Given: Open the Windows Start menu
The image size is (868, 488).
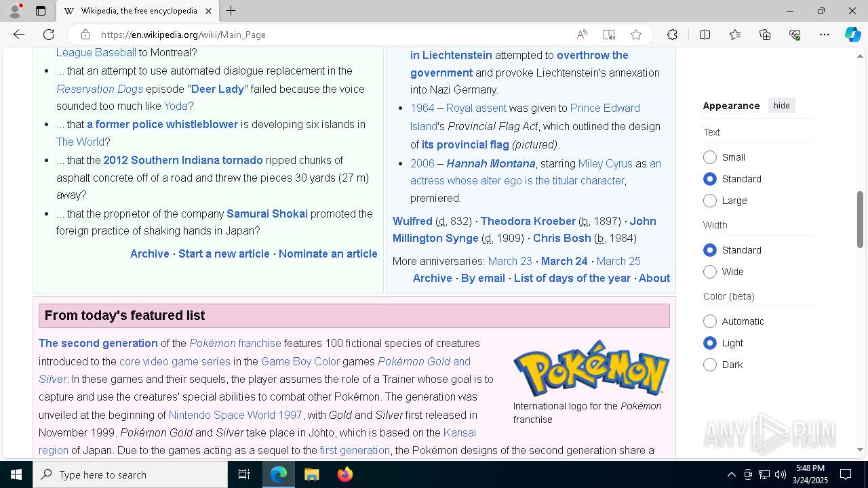Looking at the screenshot, I should (x=16, y=474).
